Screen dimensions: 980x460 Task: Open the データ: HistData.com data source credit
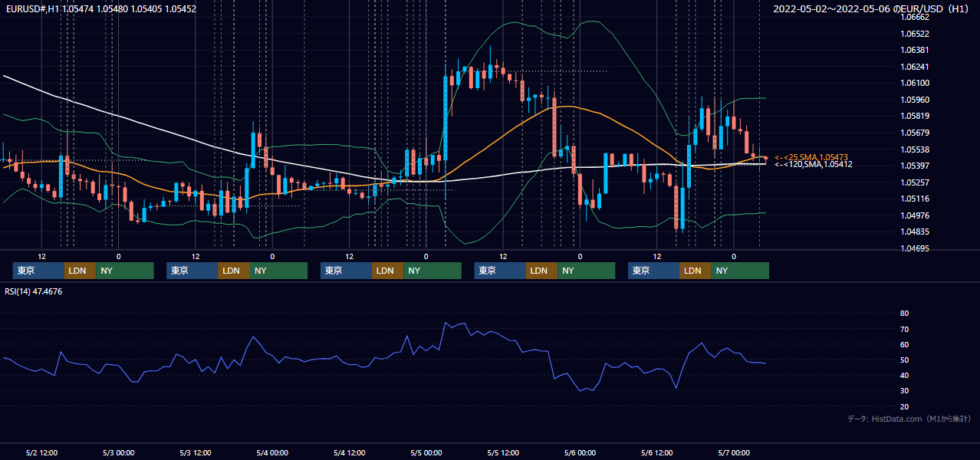[x=909, y=419]
